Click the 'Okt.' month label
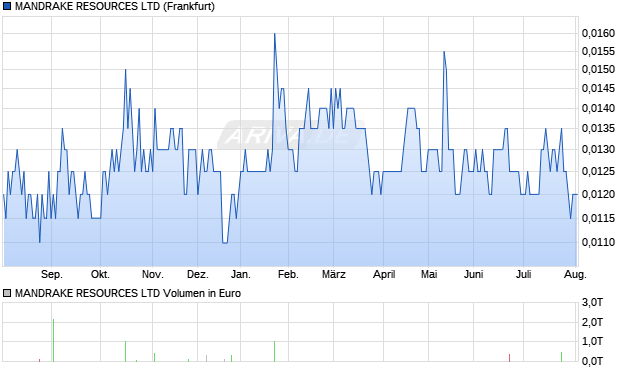This screenshot has width=620, height=371. click(x=100, y=274)
